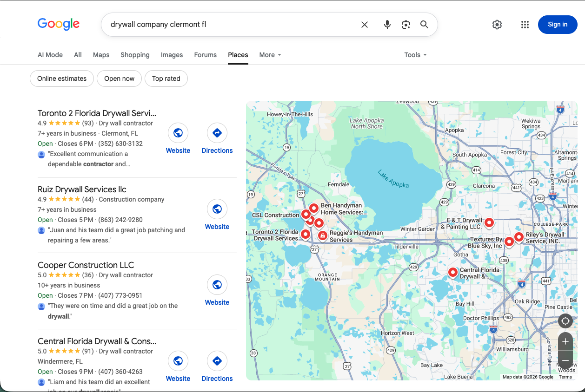585x392 pixels.
Task: Center map on your location
Action: tap(565, 321)
